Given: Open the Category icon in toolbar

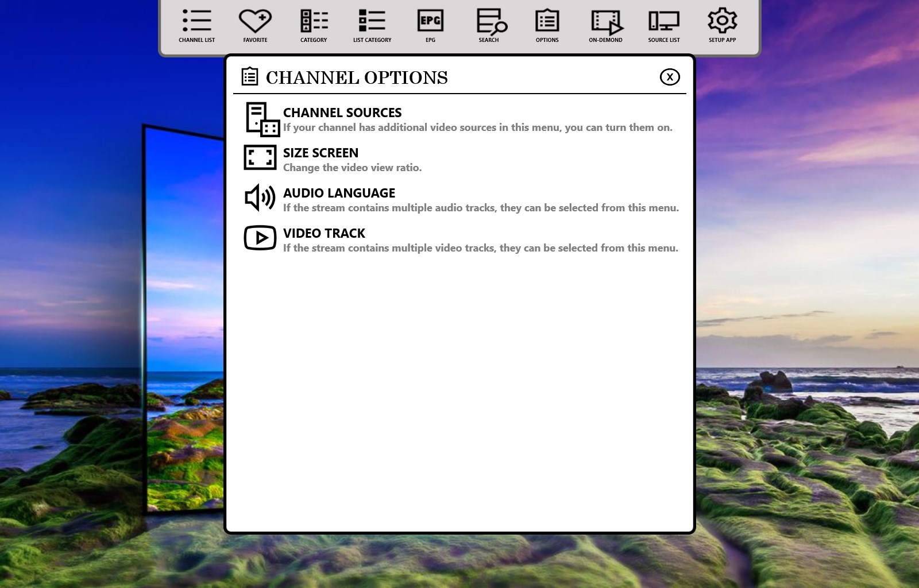Looking at the screenshot, I should click(x=314, y=21).
